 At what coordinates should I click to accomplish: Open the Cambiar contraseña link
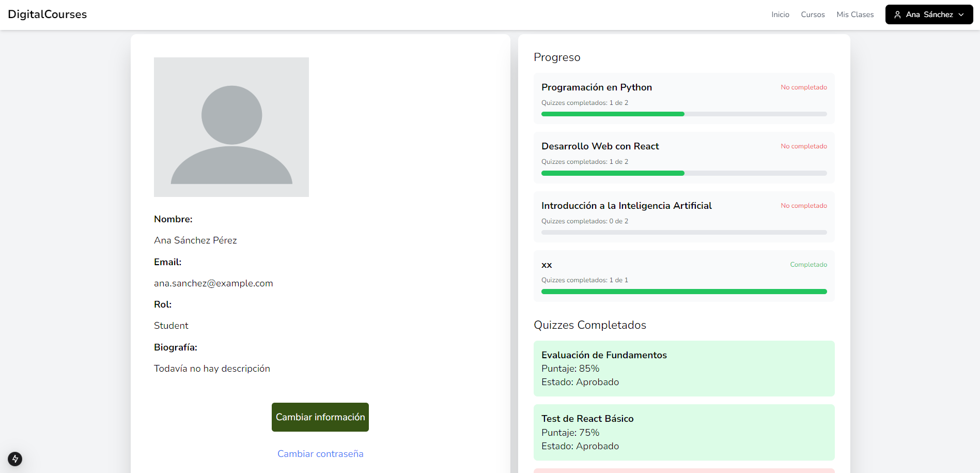click(x=320, y=453)
